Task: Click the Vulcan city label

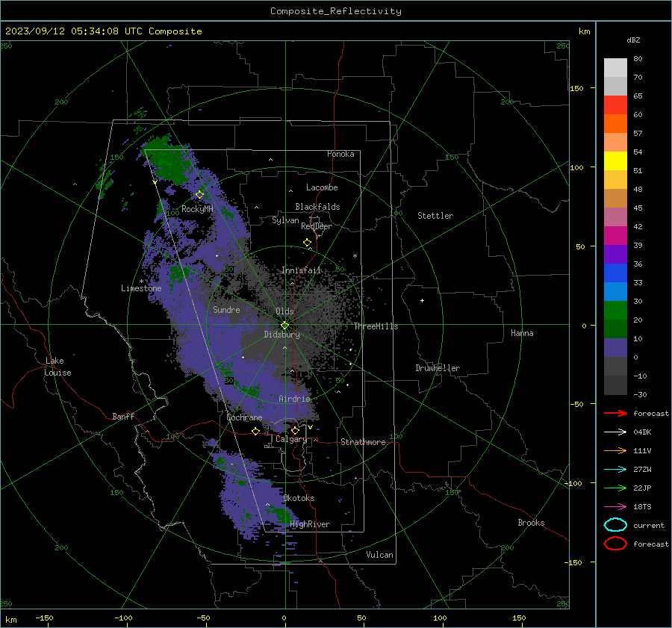Action: point(379,555)
